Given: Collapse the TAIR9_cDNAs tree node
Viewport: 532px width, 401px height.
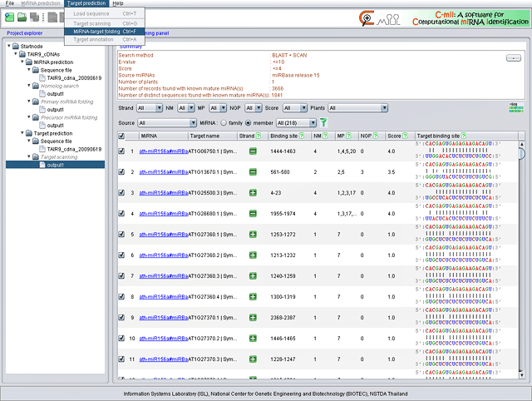Looking at the screenshot, I should coord(16,53).
